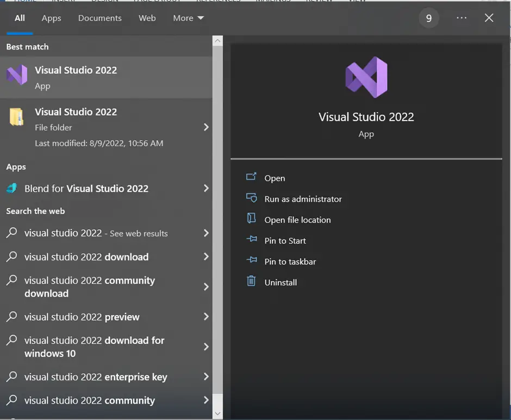Image resolution: width=511 pixels, height=420 pixels.
Task: Click 'Last modified: 8/9/2022, 10:56 AM' text
Action: (x=99, y=143)
